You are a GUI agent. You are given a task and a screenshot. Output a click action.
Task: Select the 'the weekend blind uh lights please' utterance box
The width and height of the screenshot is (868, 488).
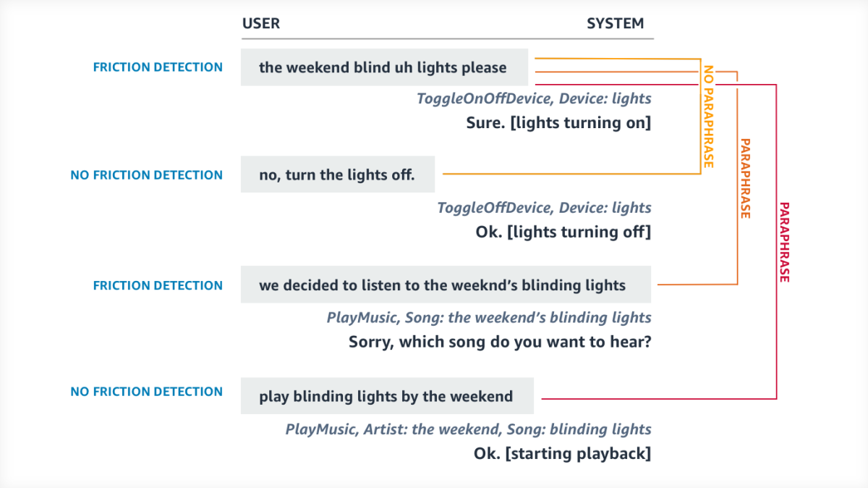point(383,67)
